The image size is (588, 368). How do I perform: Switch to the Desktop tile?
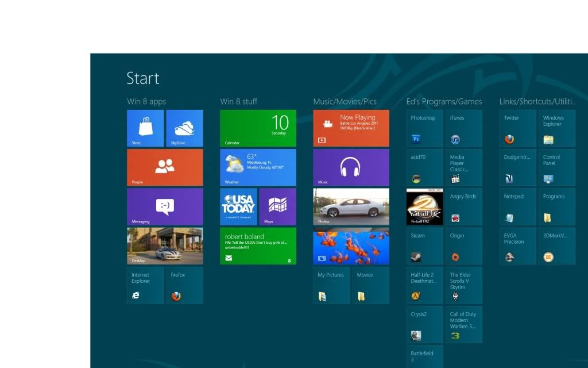pos(165,246)
